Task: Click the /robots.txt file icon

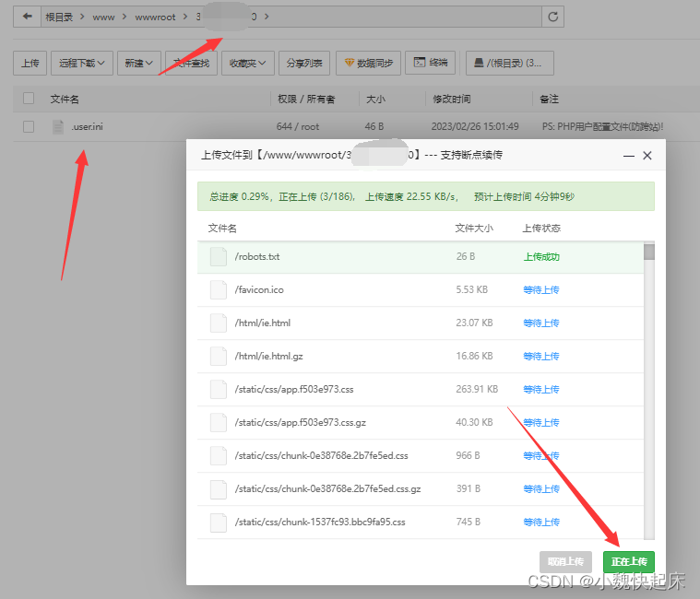Action: 219,256
